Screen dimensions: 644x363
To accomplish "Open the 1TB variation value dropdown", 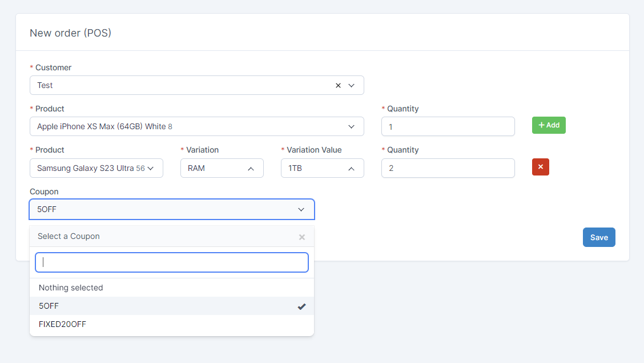I will (x=322, y=168).
